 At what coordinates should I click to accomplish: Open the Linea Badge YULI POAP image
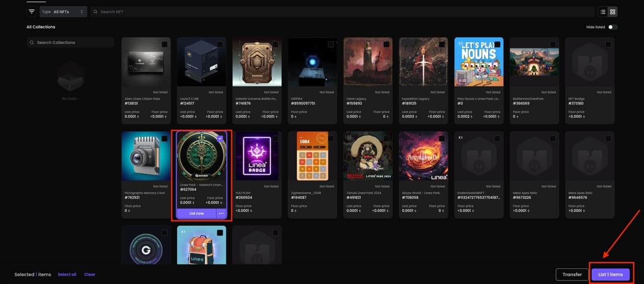257,156
